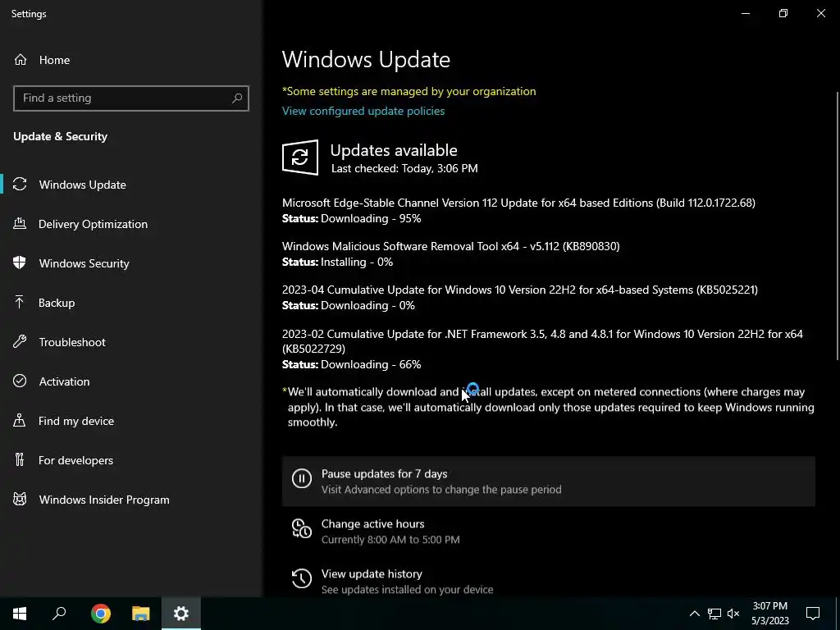840x630 pixels.
Task: Click the clock icon beside Change active hours
Action: tap(302, 529)
